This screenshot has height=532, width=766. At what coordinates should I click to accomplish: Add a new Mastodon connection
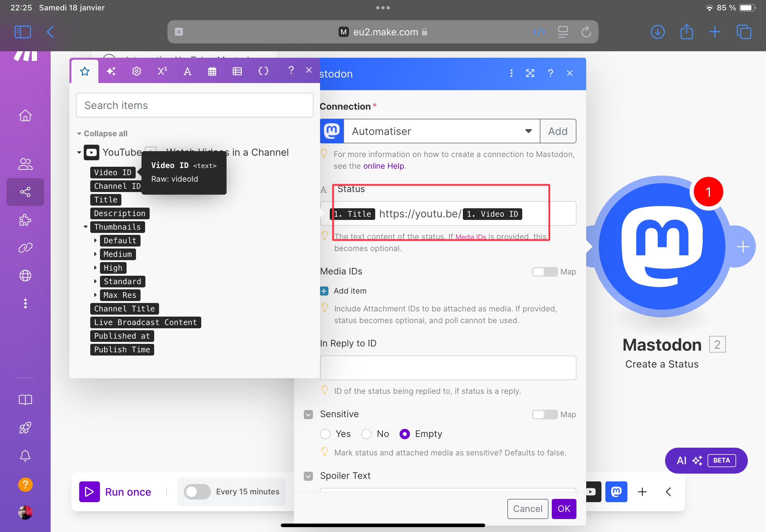(x=558, y=131)
